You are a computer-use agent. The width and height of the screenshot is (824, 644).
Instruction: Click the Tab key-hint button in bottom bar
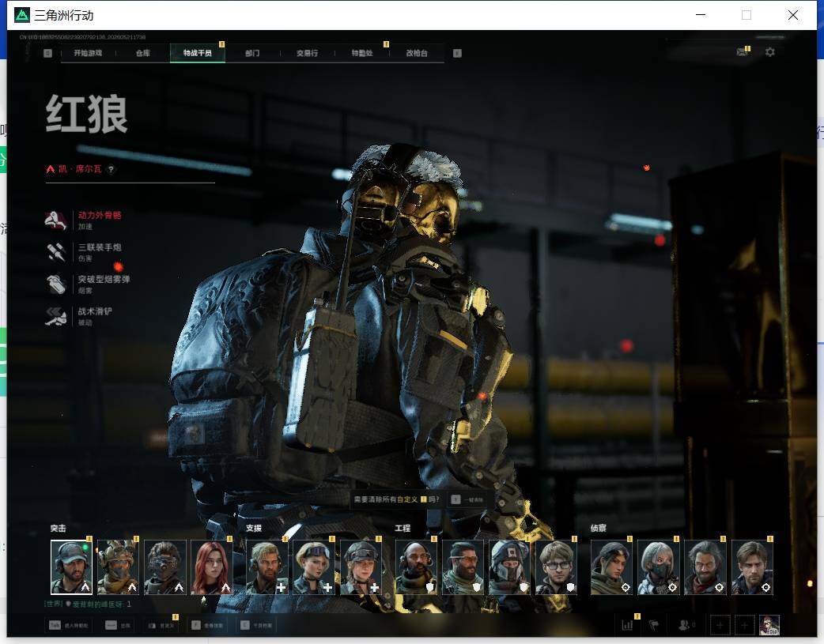pyautogui.click(x=68, y=625)
